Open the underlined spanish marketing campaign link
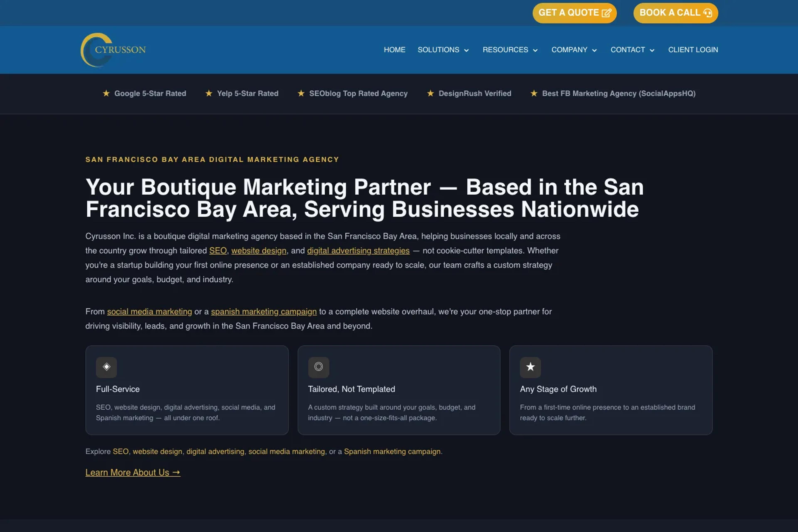 click(x=264, y=312)
